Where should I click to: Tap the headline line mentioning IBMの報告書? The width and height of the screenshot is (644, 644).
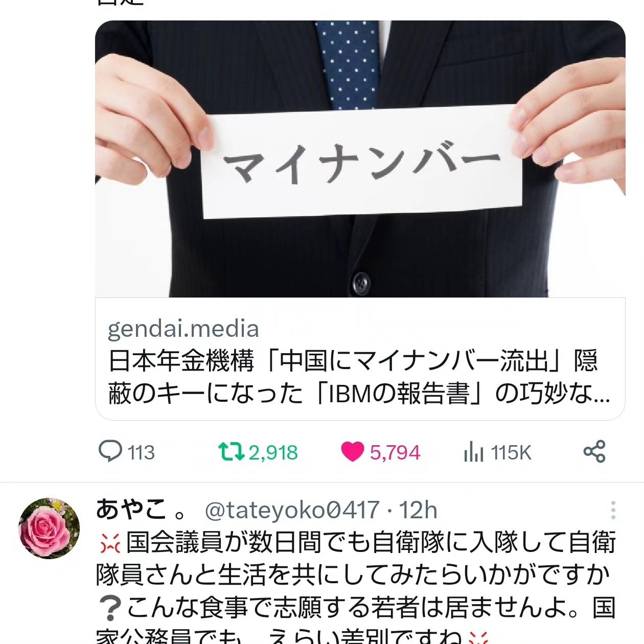tap(359, 393)
